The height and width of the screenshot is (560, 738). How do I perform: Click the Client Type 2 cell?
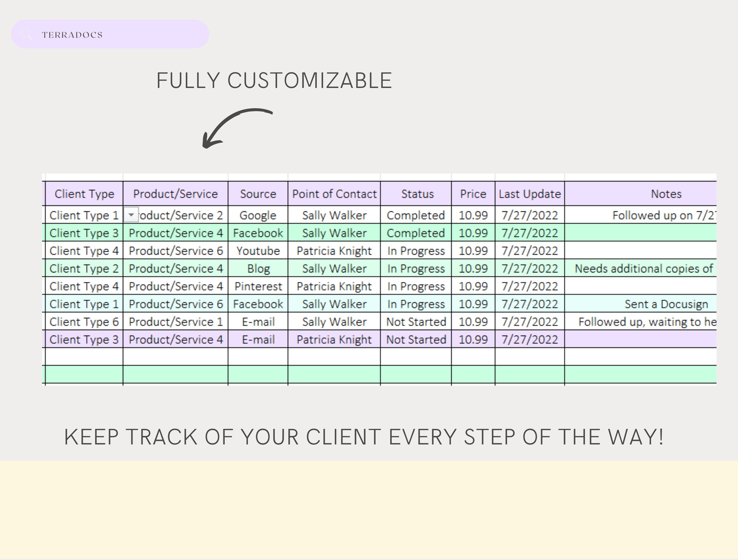[x=84, y=268]
